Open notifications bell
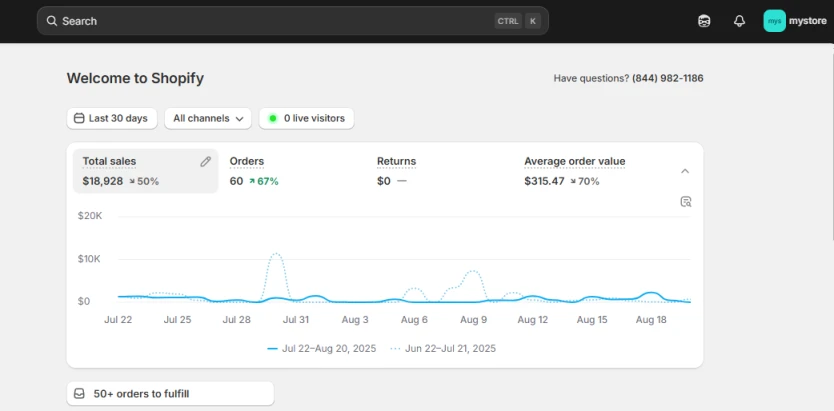This screenshot has height=411, width=834. coord(739,21)
